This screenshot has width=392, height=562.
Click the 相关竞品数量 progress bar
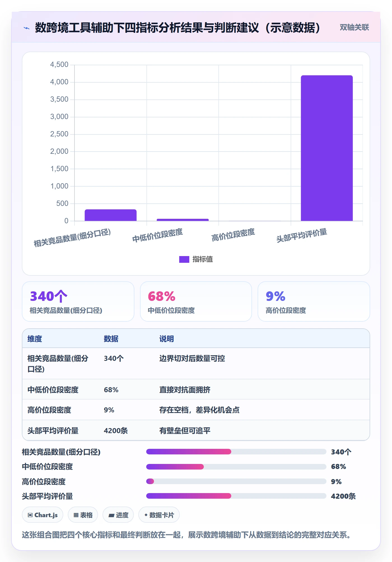(x=236, y=452)
